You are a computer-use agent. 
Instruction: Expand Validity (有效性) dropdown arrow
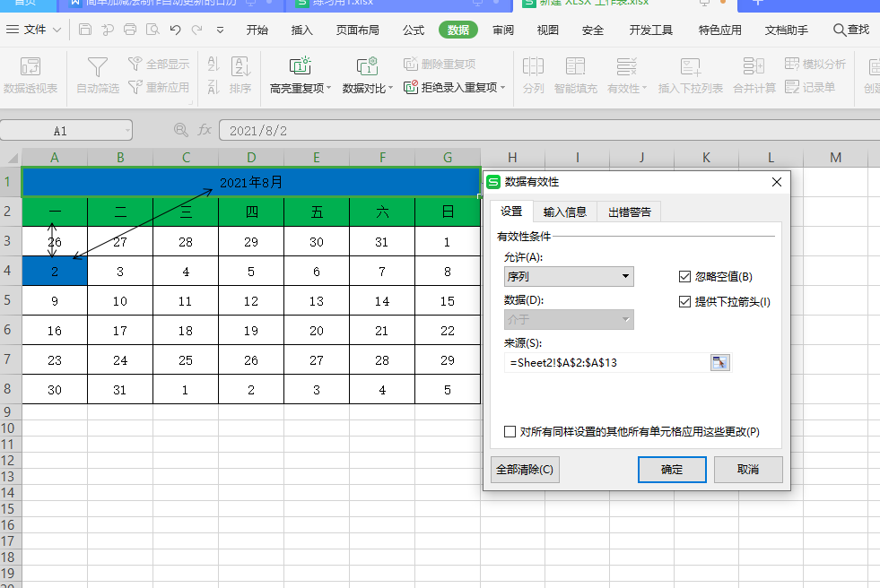click(x=644, y=88)
